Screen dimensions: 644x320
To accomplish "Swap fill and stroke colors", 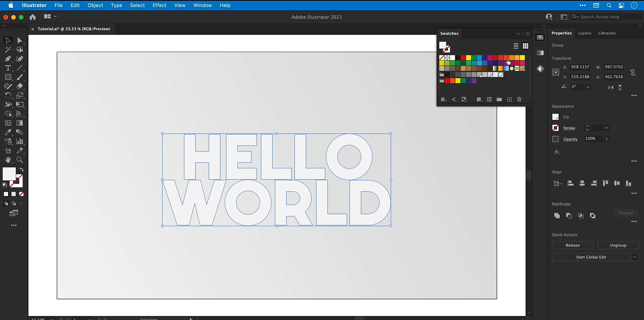I will click(x=21, y=170).
